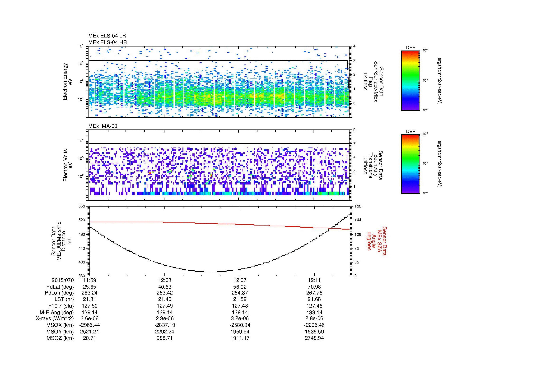Image resolution: width=555 pixels, height=392 pixels.
Task: Click the IMA DEF color bar
Action: [x=410, y=164]
